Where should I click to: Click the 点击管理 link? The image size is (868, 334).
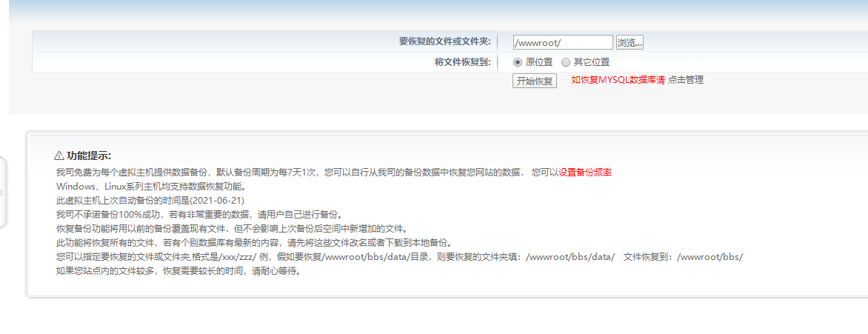tap(686, 80)
